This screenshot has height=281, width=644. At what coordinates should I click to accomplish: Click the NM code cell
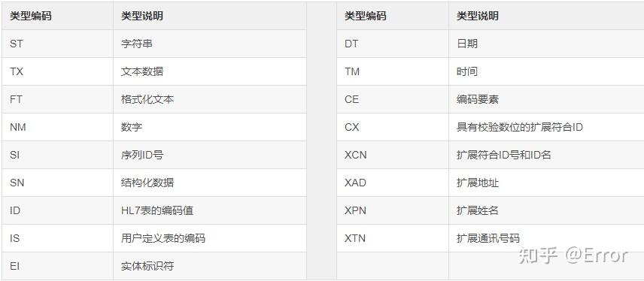point(57,127)
